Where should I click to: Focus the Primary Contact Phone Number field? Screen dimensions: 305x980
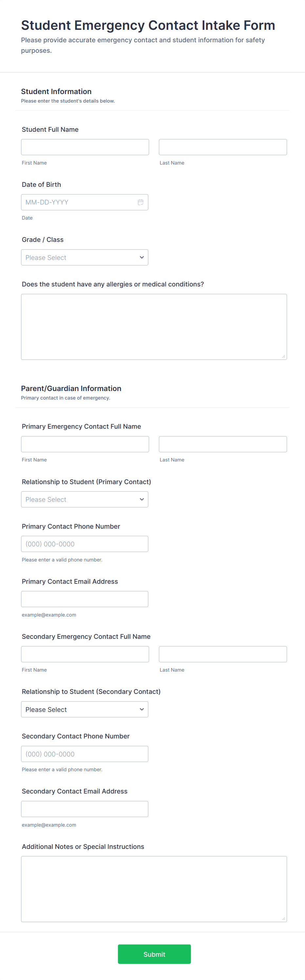[85, 544]
